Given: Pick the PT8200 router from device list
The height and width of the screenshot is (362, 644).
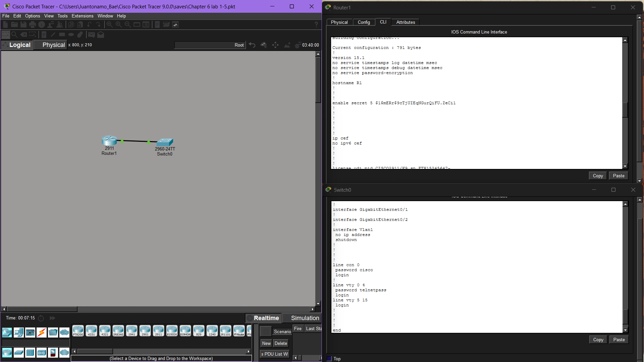Looking at the screenshot, I should pos(78,331).
